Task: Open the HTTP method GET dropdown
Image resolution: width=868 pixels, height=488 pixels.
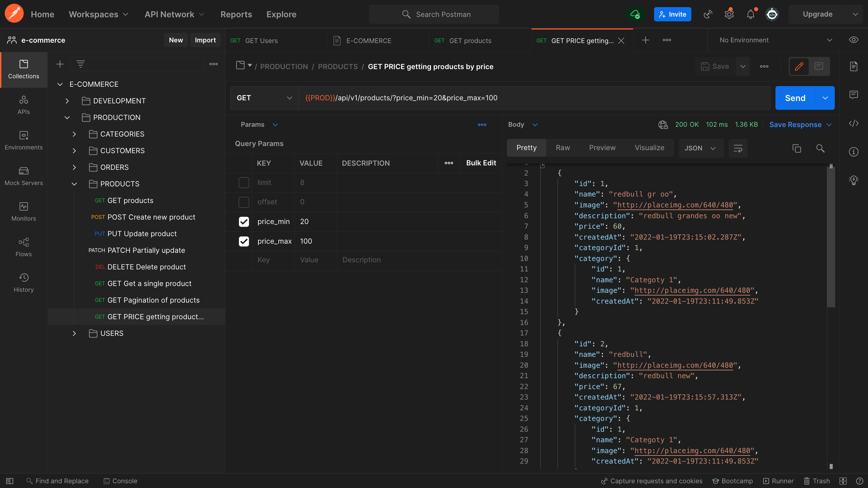Action: [264, 98]
